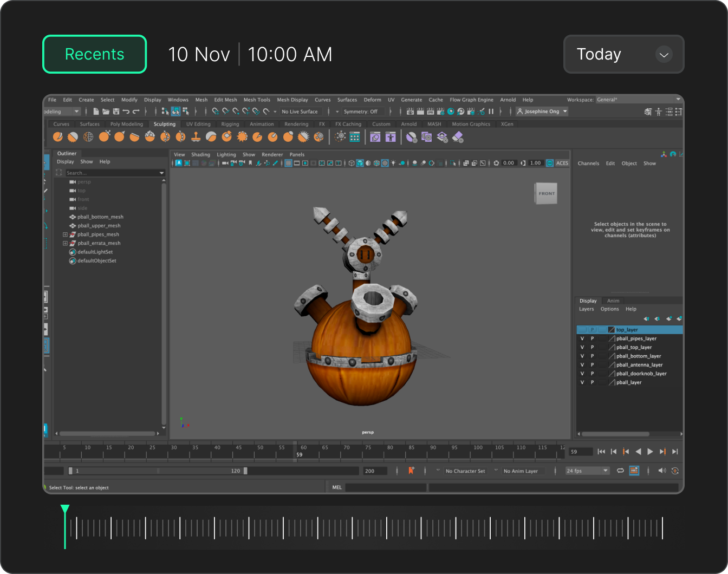Open the Mesh Tools menu
This screenshot has width=728, height=574.
(x=257, y=100)
